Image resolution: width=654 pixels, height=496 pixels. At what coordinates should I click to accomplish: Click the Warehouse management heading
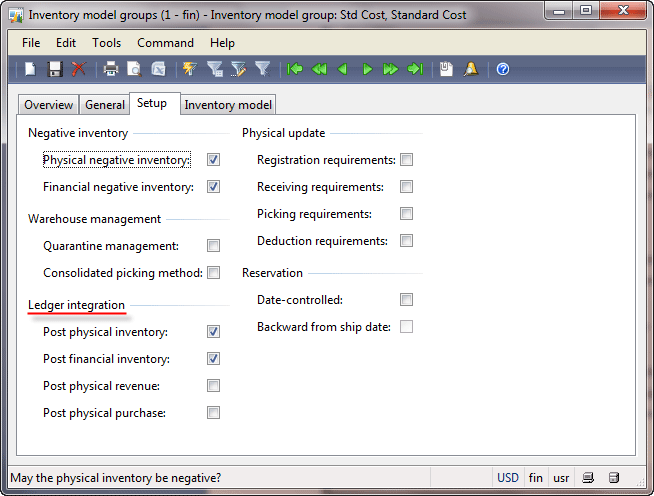pyautogui.click(x=94, y=219)
